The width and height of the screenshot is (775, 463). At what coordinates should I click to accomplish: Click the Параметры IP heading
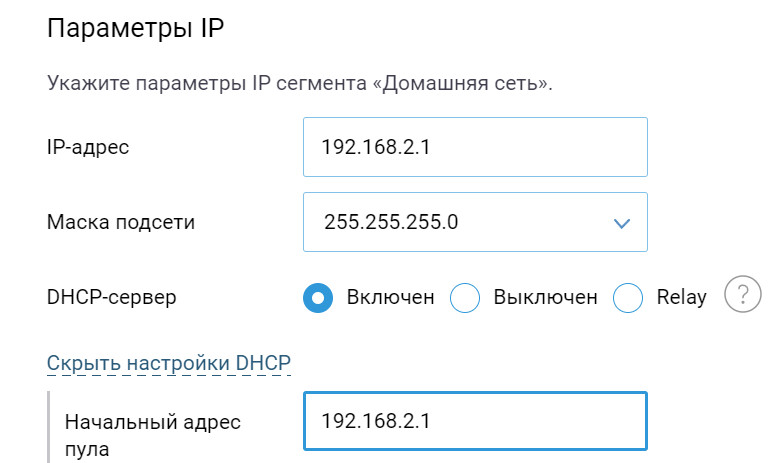pos(135,28)
